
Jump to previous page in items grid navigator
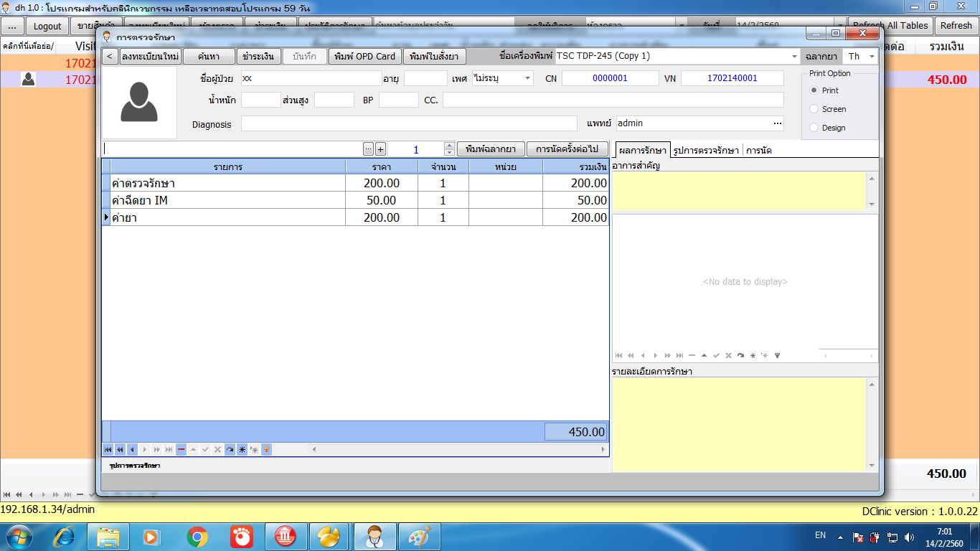(x=121, y=449)
